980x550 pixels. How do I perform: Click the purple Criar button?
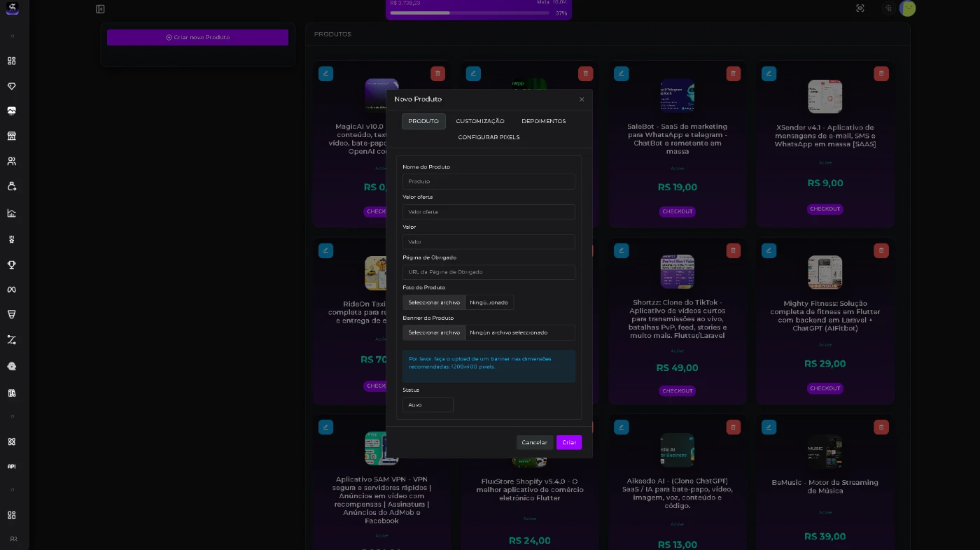tap(568, 442)
